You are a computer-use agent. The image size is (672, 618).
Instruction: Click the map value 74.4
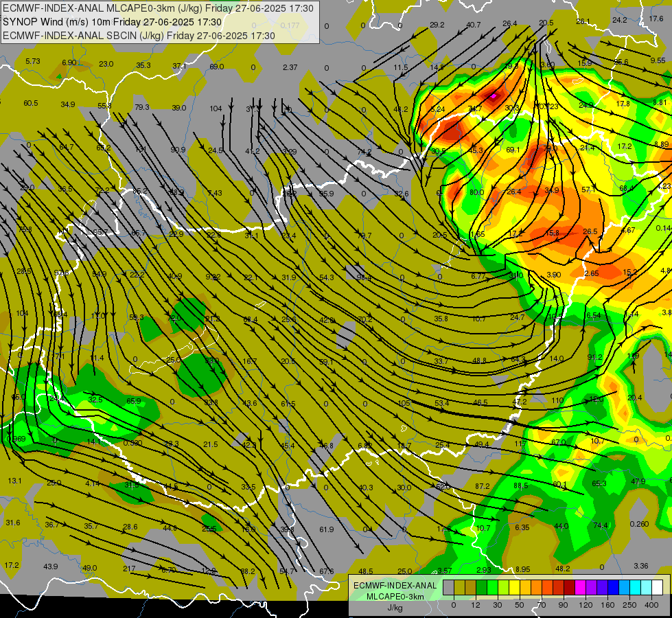601,525
